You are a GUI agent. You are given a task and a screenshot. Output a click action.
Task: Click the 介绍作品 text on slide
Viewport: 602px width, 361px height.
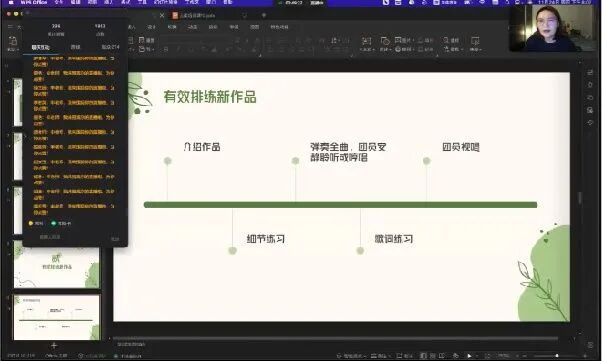click(x=202, y=147)
